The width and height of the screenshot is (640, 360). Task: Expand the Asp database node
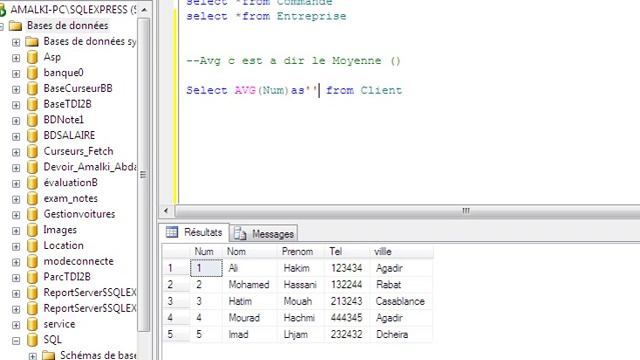(x=16, y=58)
